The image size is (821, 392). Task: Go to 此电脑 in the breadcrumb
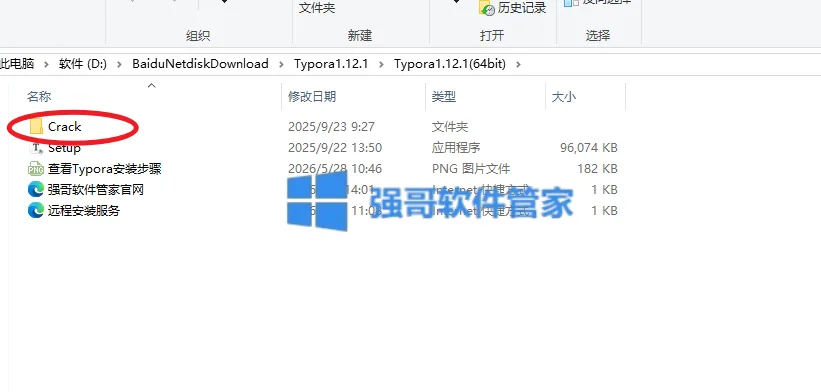coord(17,64)
